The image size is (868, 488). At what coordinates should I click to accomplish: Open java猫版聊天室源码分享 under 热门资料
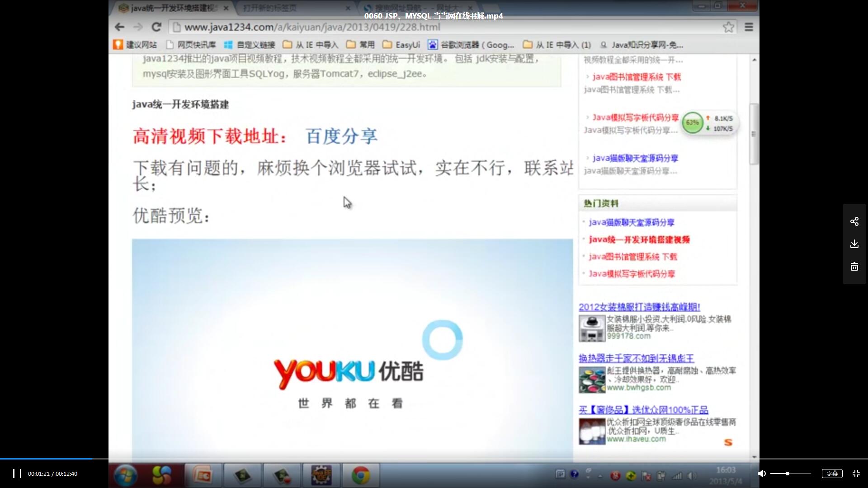pyautogui.click(x=632, y=222)
